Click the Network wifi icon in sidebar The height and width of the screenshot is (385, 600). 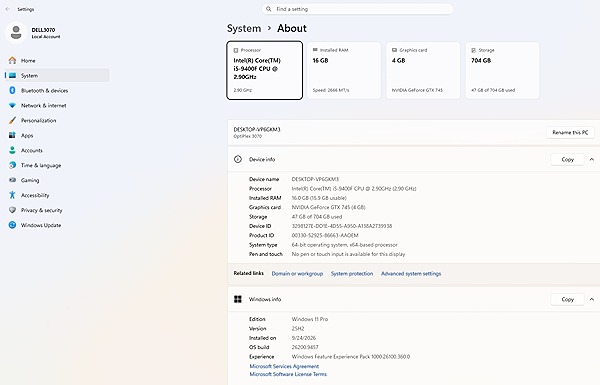(12, 105)
